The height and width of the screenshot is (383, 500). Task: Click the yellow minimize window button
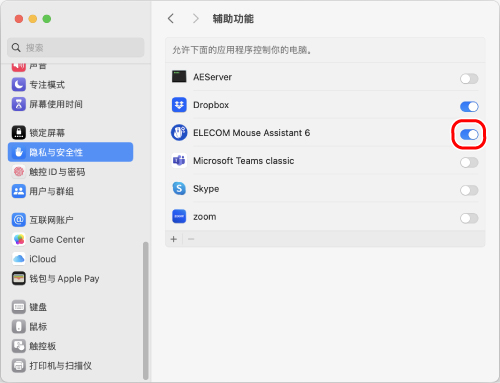pyautogui.click(x=33, y=19)
